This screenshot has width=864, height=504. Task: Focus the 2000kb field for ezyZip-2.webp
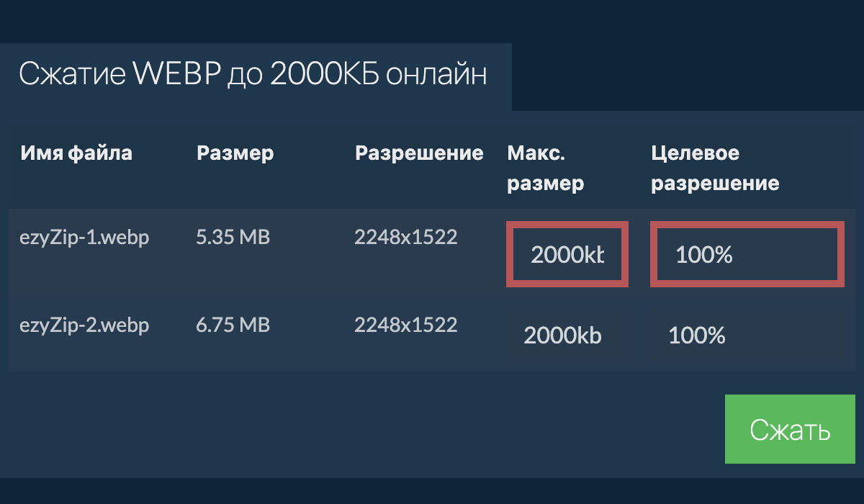tap(563, 336)
